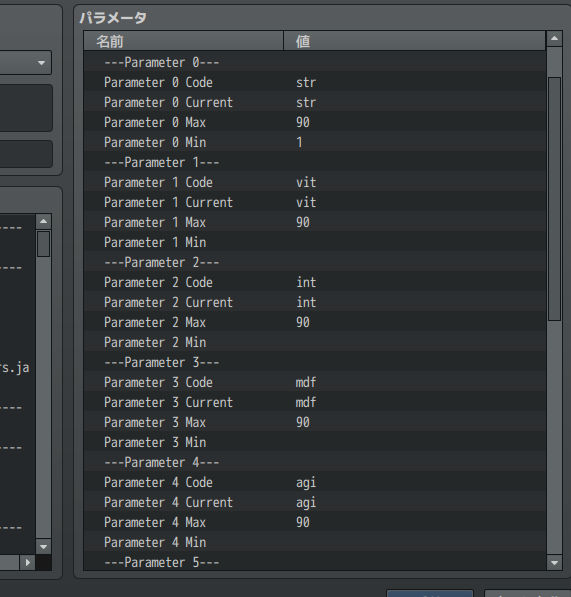Click value 'agi' of Parameter 4 Code

pos(306,483)
